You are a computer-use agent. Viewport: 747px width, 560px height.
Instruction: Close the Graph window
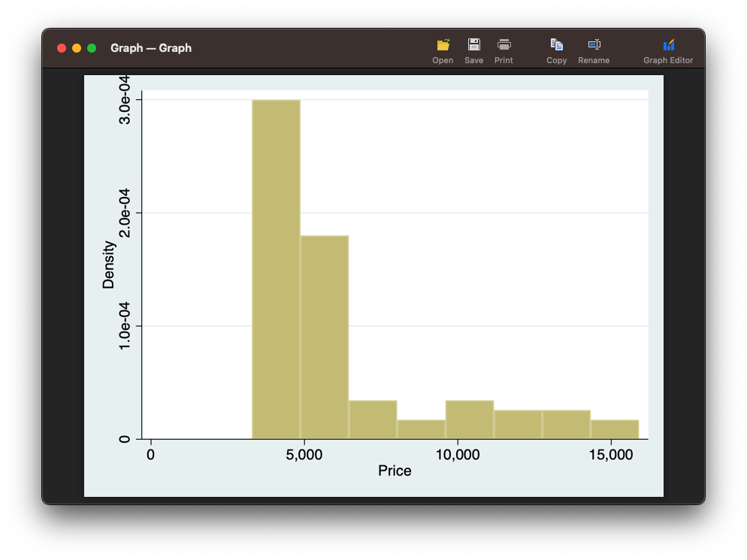pyautogui.click(x=62, y=48)
